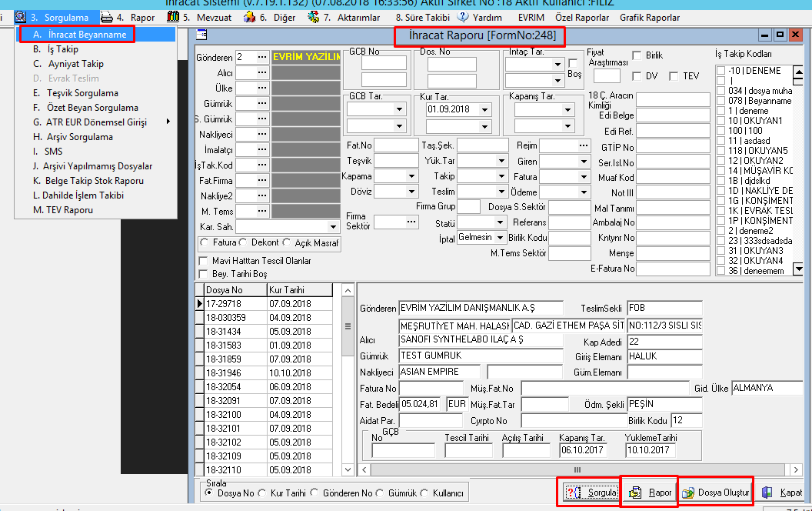The height and width of the screenshot is (511, 812).
Task: Click the Kapat door icon
Action: 767,493
